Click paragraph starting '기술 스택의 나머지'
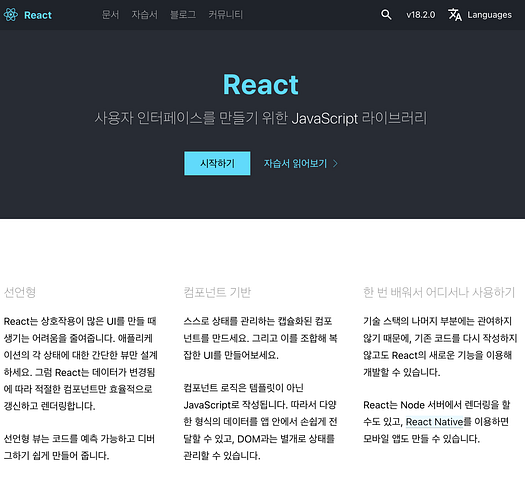The width and height of the screenshot is (525, 491). [440, 347]
